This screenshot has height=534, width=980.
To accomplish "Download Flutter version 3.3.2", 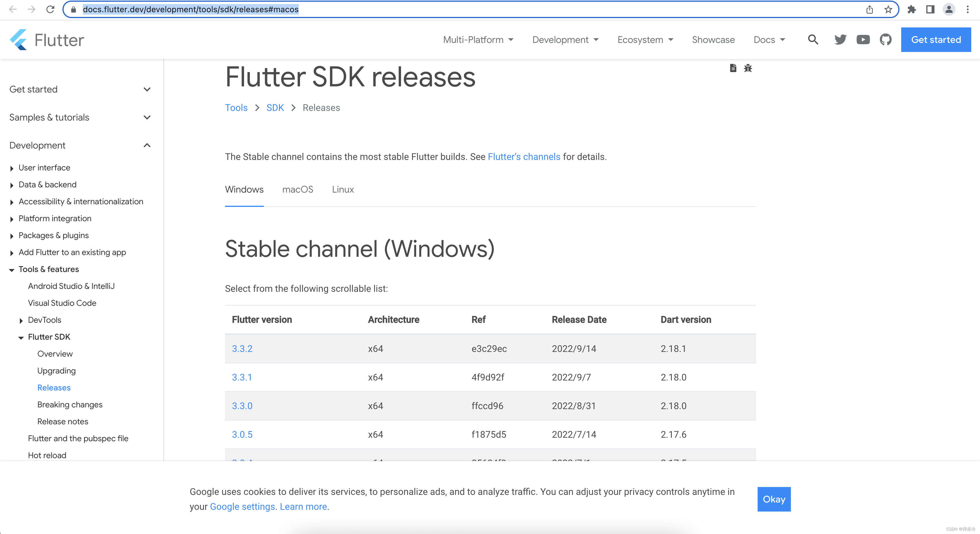I will (242, 348).
